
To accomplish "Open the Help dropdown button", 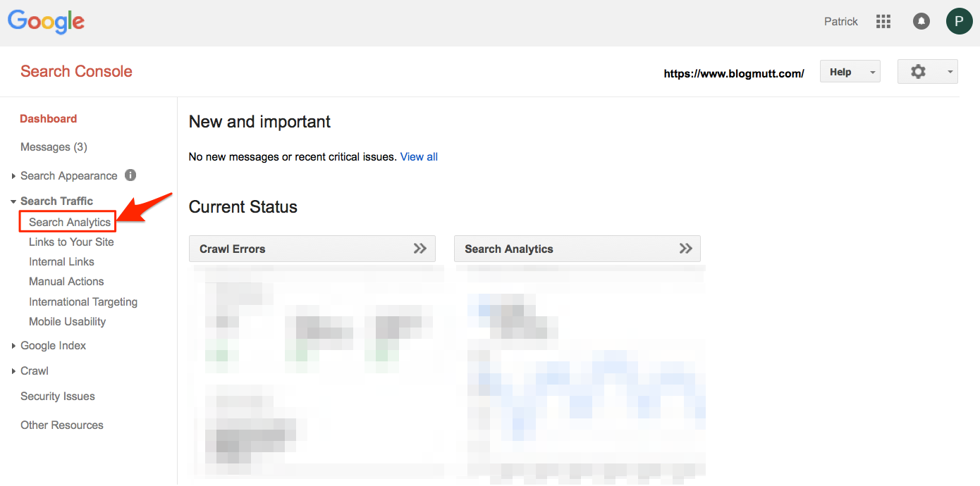I will 850,71.
